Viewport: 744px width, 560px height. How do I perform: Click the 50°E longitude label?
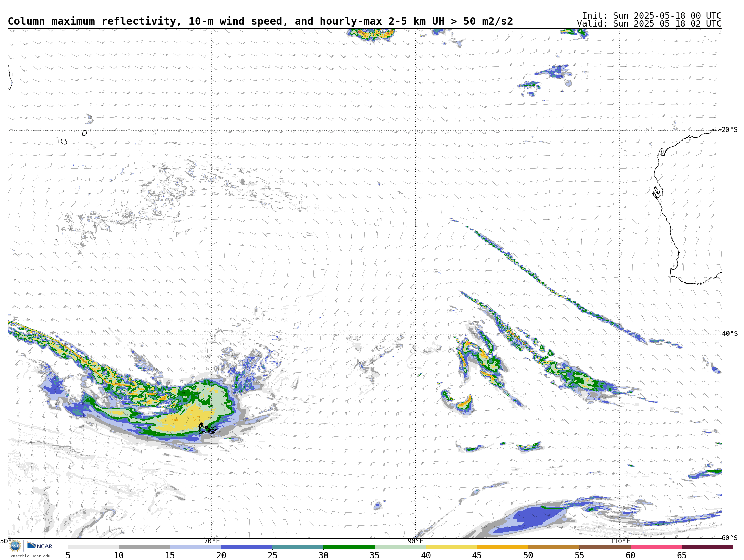pos(8,541)
